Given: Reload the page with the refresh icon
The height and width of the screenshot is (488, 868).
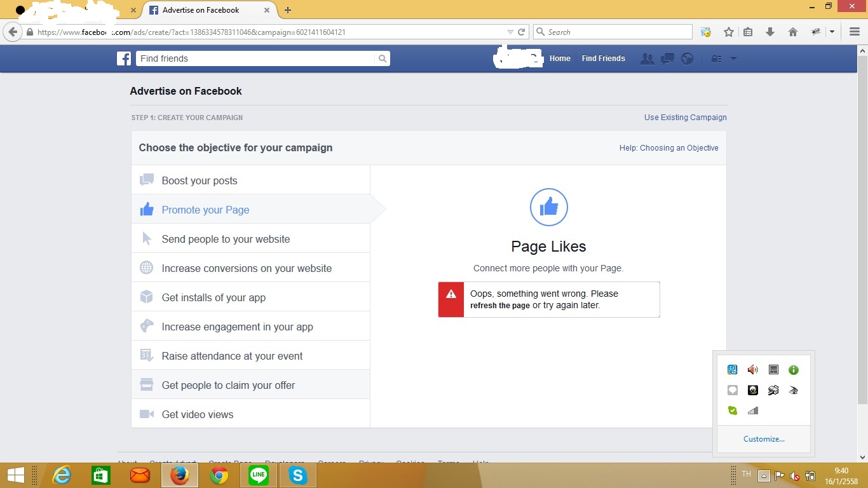Looking at the screenshot, I should pyautogui.click(x=522, y=32).
